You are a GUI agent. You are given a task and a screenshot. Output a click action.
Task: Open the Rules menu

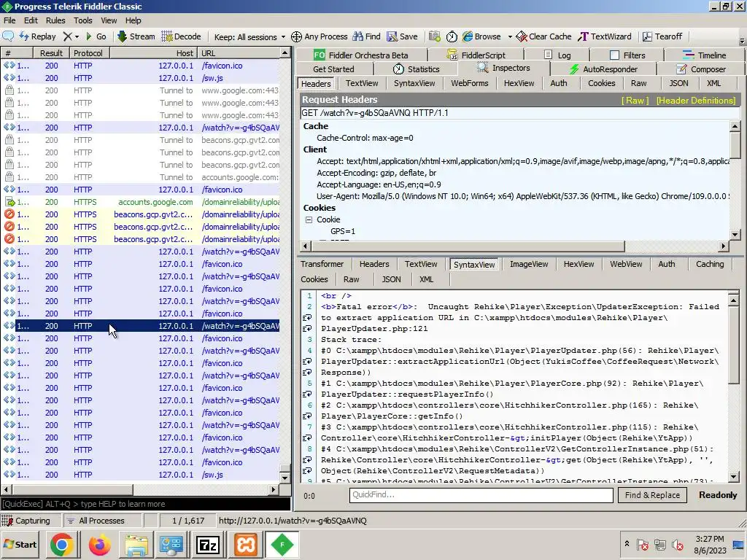(55, 20)
